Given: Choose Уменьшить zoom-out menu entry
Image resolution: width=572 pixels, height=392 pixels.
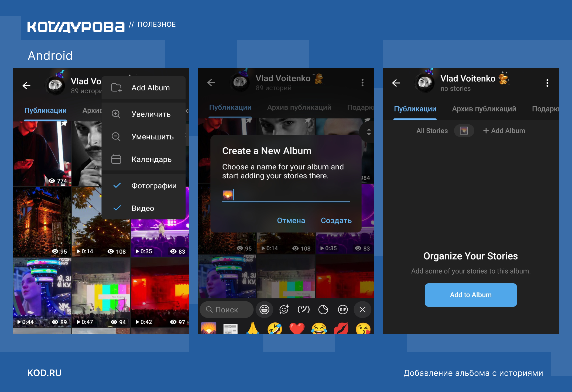Looking at the screenshot, I should [x=143, y=137].
